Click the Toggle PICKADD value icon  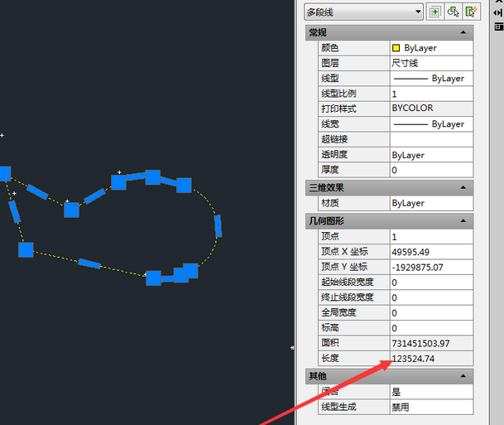point(435,12)
